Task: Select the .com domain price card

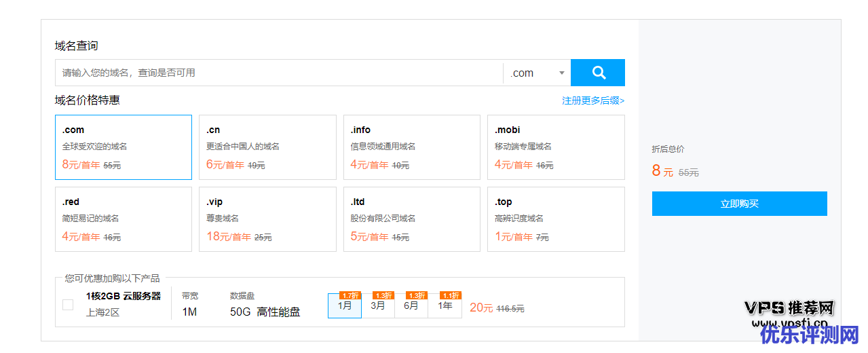Action: point(124,147)
